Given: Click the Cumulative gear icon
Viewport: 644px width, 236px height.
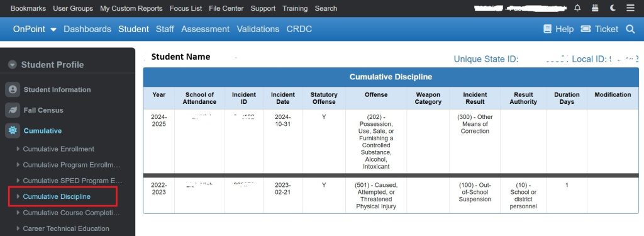Looking at the screenshot, I should [13, 131].
